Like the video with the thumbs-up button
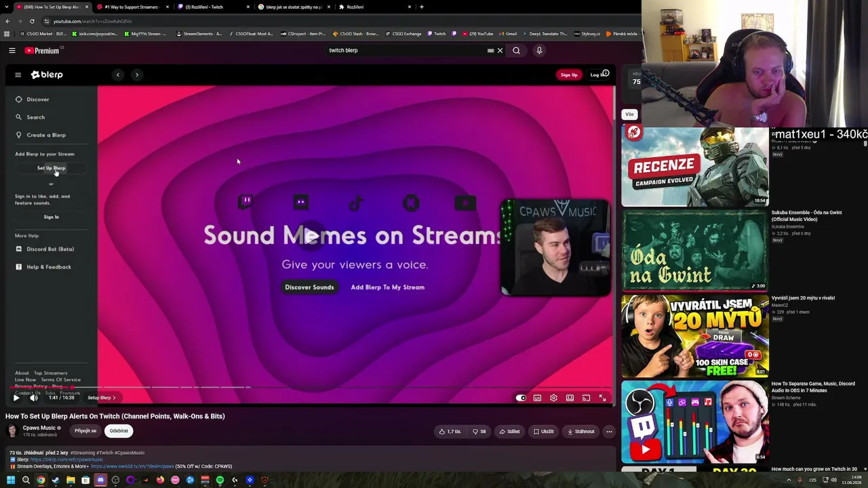Screen dimensions: 868x488 (x=450, y=431)
